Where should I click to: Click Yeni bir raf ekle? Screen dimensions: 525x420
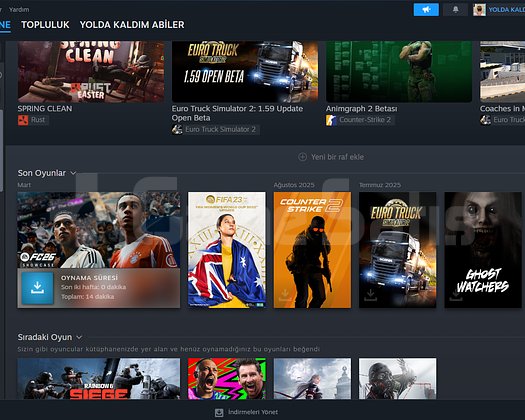coord(337,157)
